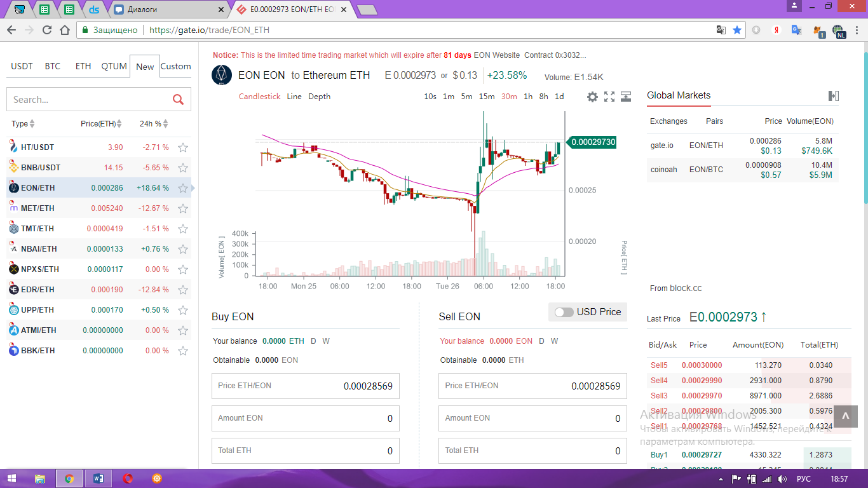This screenshot has height=488, width=868.
Task: Show the Line chart view
Action: coord(294,97)
